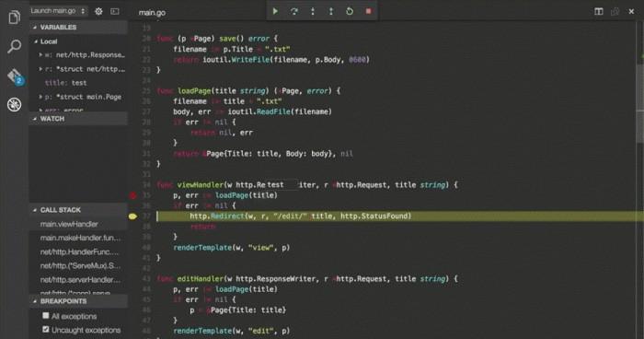The height and width of the screenshot is (339, 644).
Task: Open the Debug view icon
Action: coord(15,104)
